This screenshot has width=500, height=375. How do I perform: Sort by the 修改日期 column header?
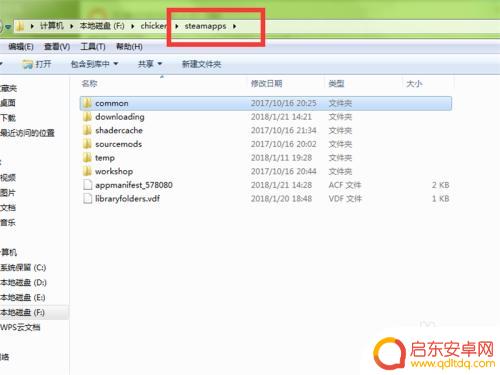coord(266,83)
